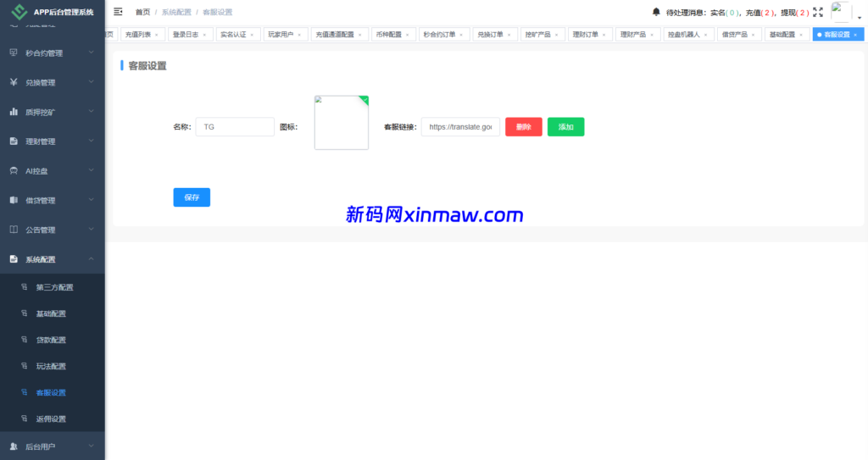Open 客服设置 in the sidebar submenu
Viewport: 868px width, 460px height.
click(x=51, y=392)
